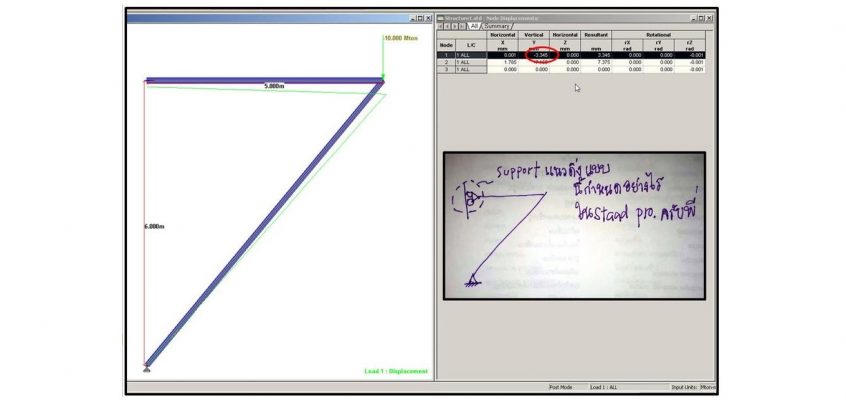
Task: Click the 0.001 horizontal X cell of Node 1
Action: click(x=502, y=55)
